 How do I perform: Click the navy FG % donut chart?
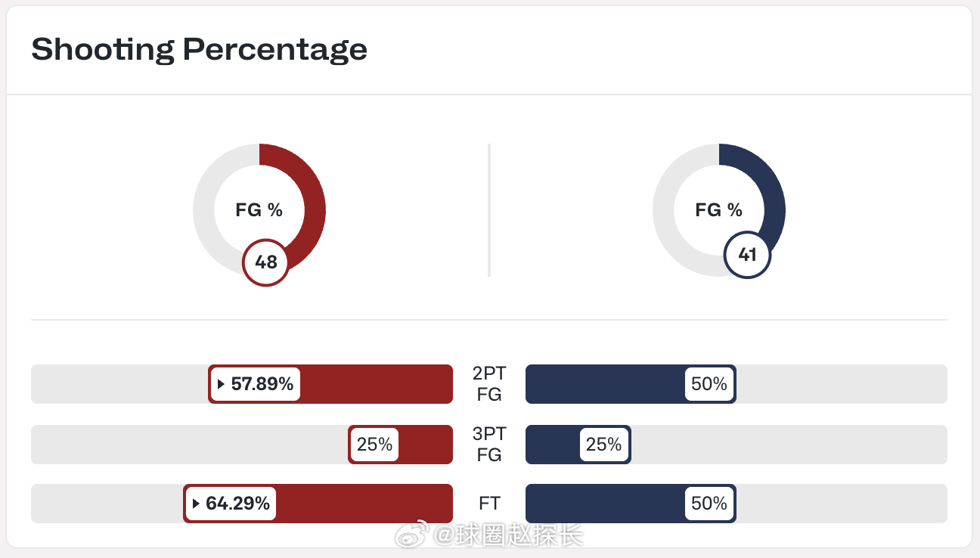[x=719, y=209]
